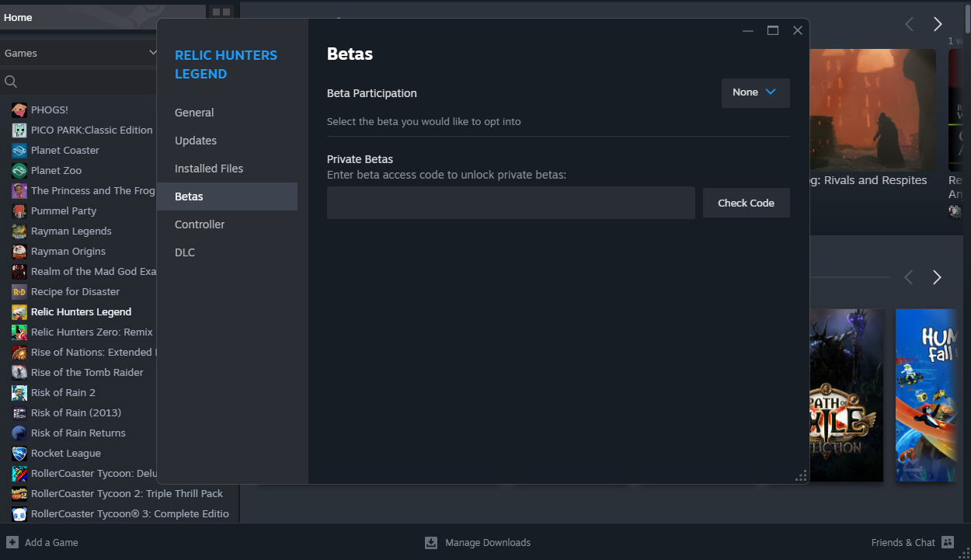Viewport: 971px width, 560px height.
Task: Toggle the library grid view icon
Action: tap(221, 12)
